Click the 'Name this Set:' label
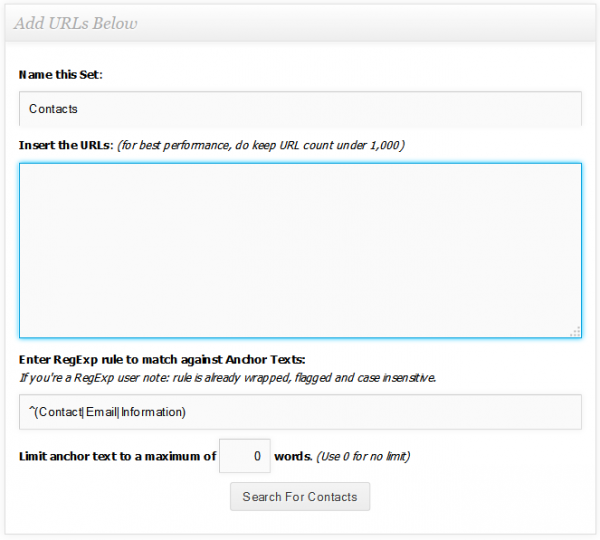The height and width of the screenshot is (540, 600). 60,75
